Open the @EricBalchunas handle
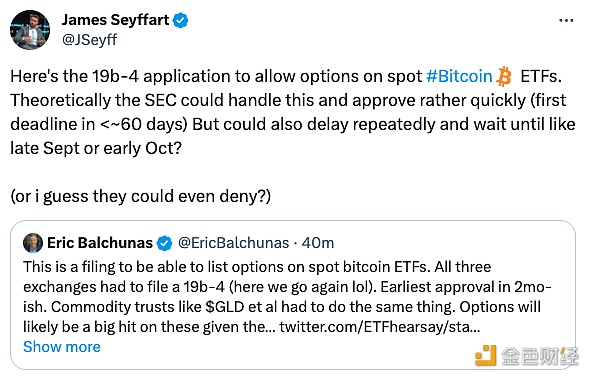590x377 pixels. coord(233,243)
